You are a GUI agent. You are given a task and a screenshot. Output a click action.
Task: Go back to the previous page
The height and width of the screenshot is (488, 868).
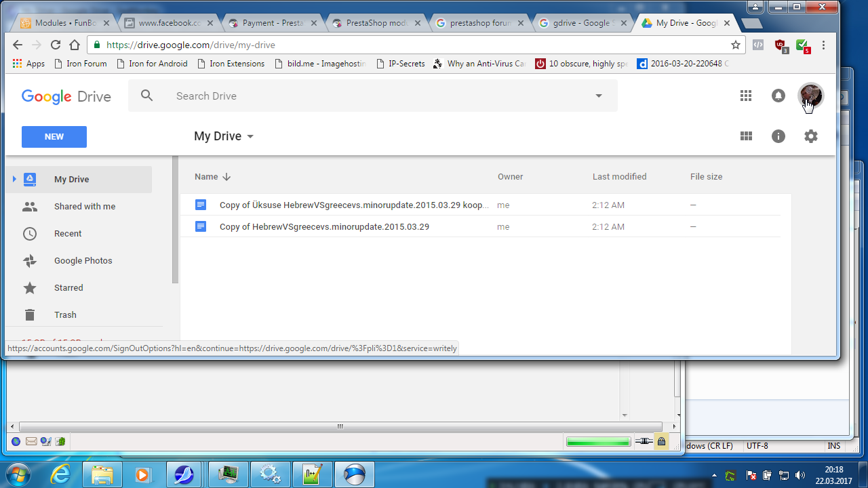(x=18, y=45)
